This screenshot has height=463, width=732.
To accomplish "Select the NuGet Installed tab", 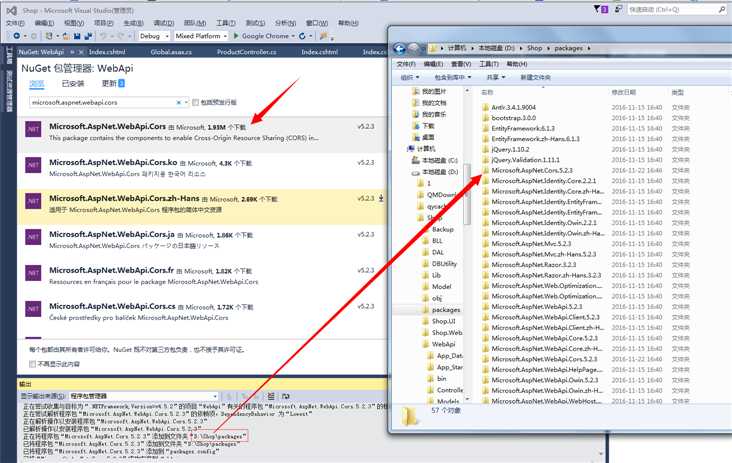I will point(73,84).
